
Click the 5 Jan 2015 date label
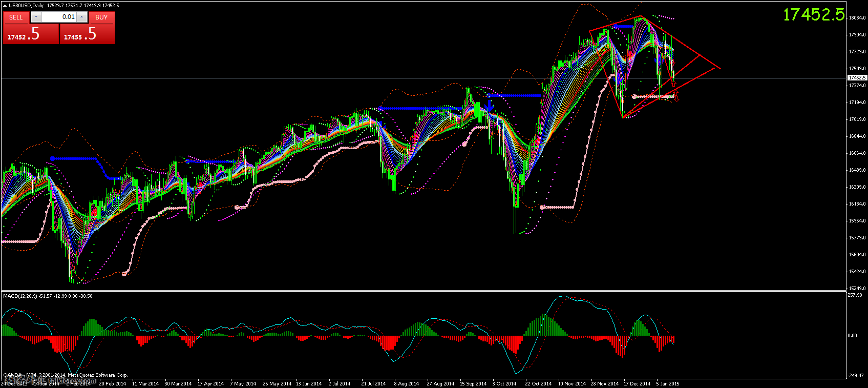point(668,384)
